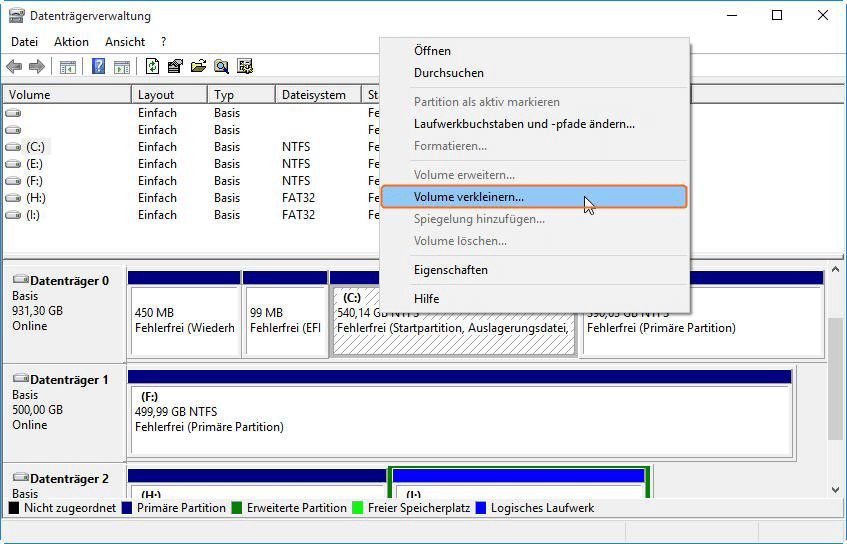Choose Öffnen in the context menu
This screenshot has width=847, height=544.
(x=535, y=51)
